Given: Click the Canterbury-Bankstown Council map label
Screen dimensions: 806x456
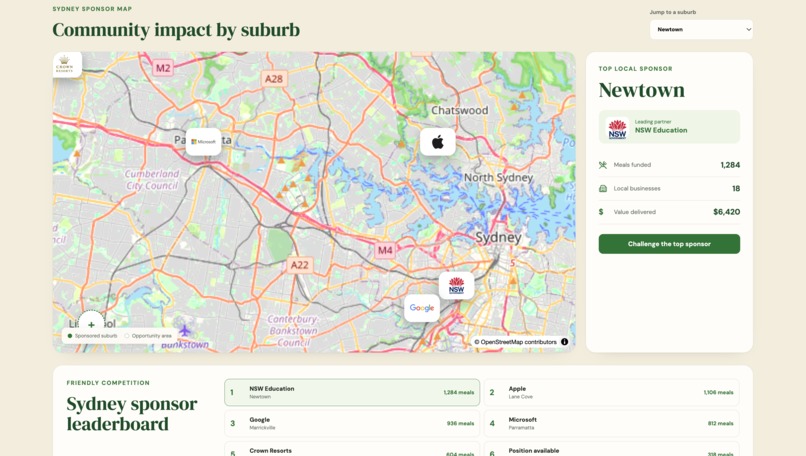Looking at the screenshot, I should [293, 331].
